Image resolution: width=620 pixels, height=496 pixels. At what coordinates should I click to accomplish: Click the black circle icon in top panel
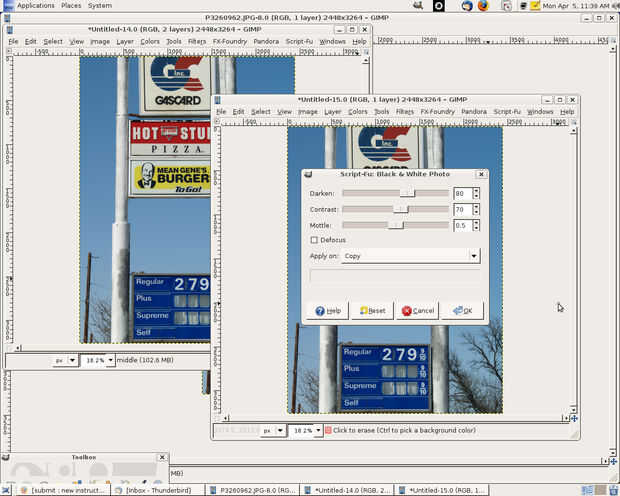click(x=439, y=6)
